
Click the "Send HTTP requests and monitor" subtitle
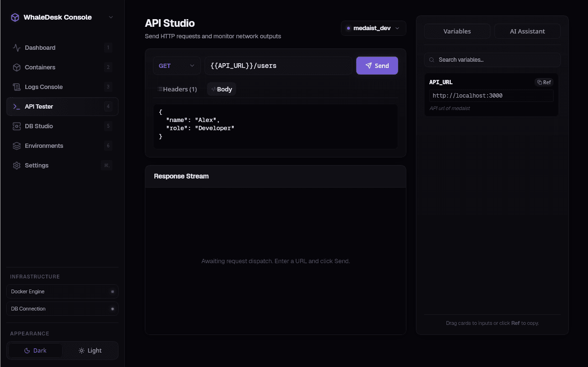[213, 36]
